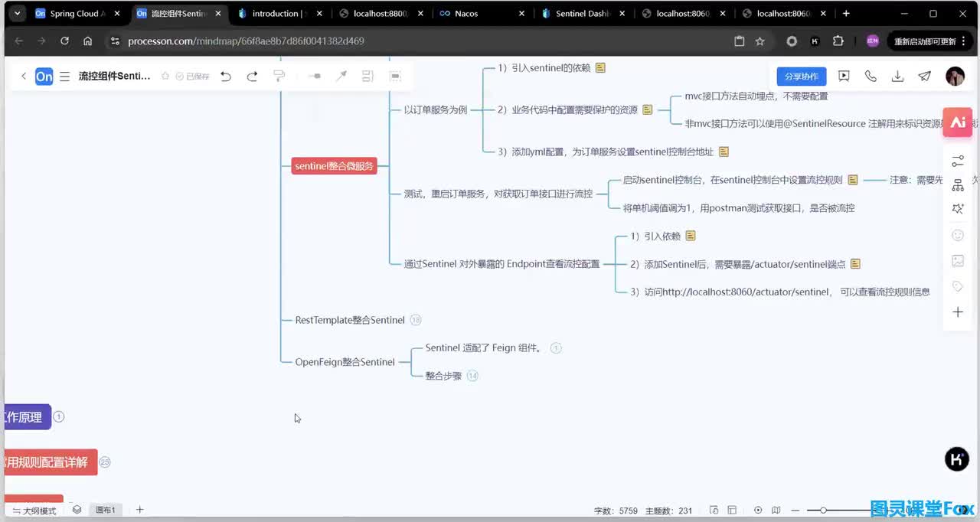Add a new canvas with bottom plus
The image size is (980, 522).
coord(139,510)
